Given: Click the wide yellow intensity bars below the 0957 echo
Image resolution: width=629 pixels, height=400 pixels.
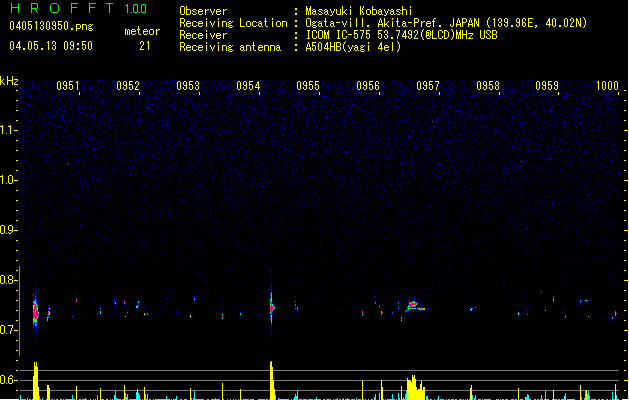Looking at the screenshot, I should tap(416, 388).
